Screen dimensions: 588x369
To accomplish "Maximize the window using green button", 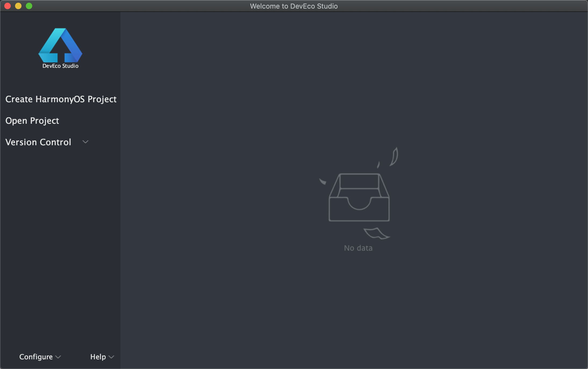I will [29, 6].
